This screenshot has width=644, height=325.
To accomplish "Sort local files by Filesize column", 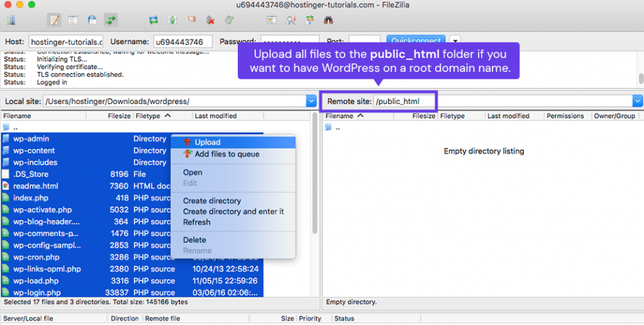I will 118,116.
